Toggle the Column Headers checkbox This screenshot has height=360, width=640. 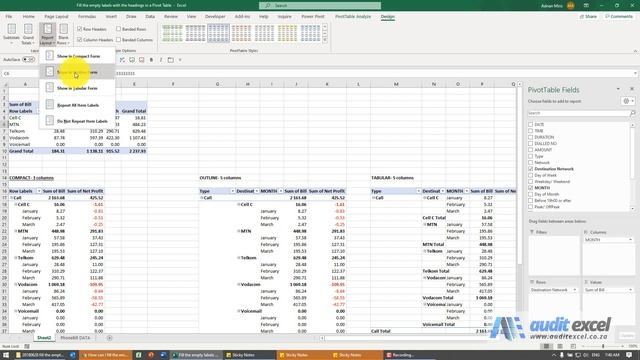80,40
